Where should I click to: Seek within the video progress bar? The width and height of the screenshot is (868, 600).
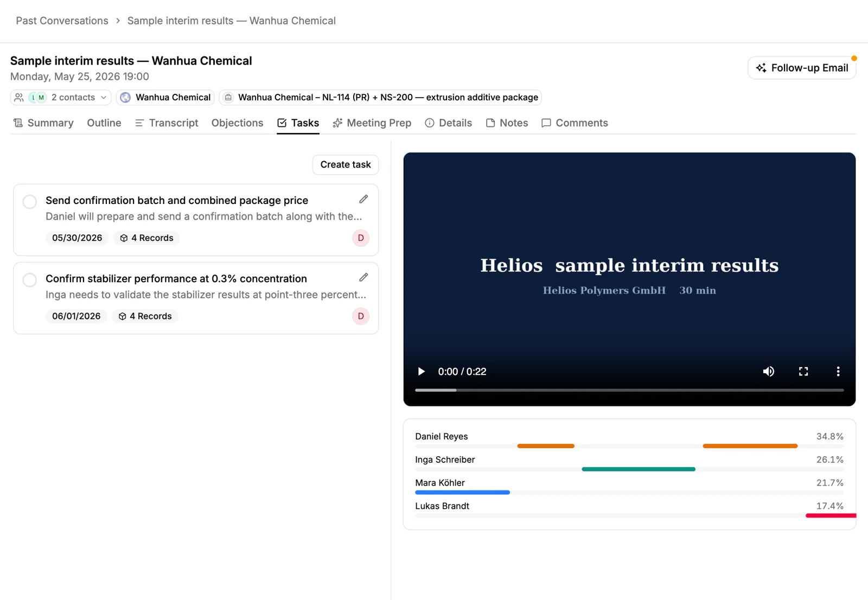tap(629, 390)
